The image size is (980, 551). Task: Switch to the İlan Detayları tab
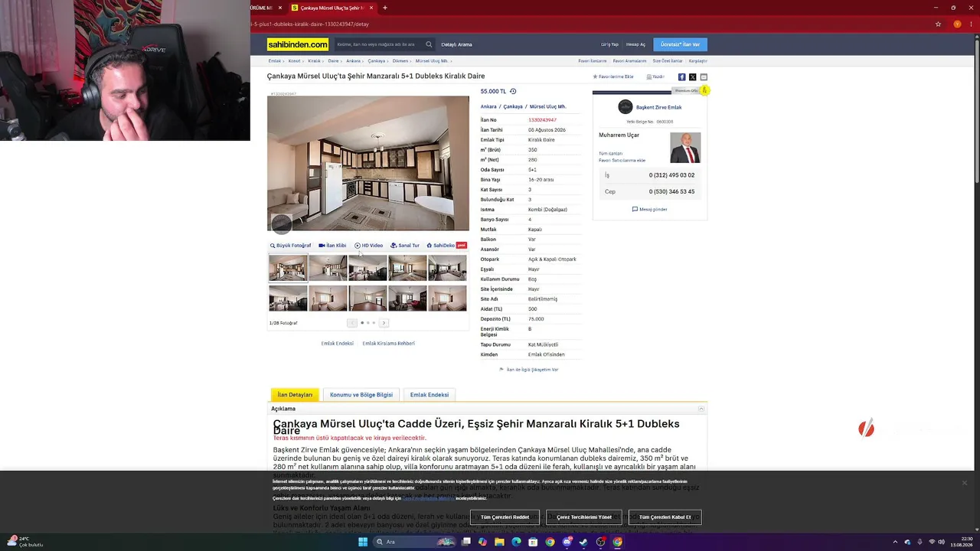click(x=295, y=395)
